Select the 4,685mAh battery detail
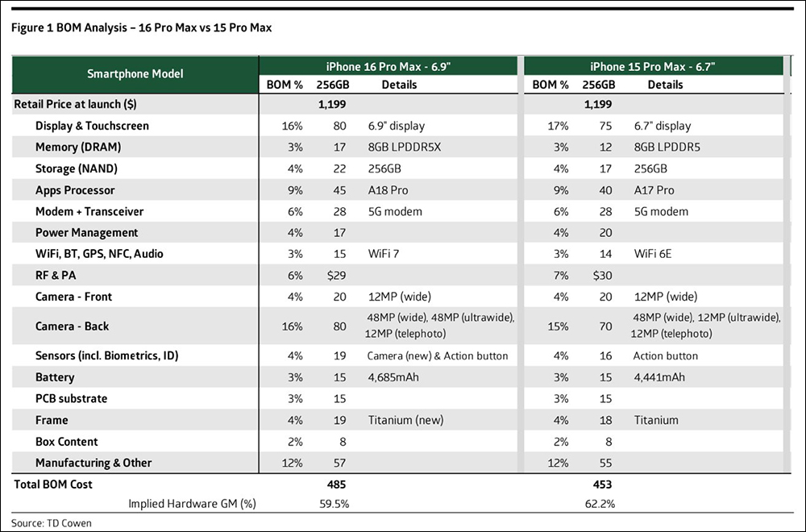This screenshot has height=532, width=806. [x=393, y=377]
